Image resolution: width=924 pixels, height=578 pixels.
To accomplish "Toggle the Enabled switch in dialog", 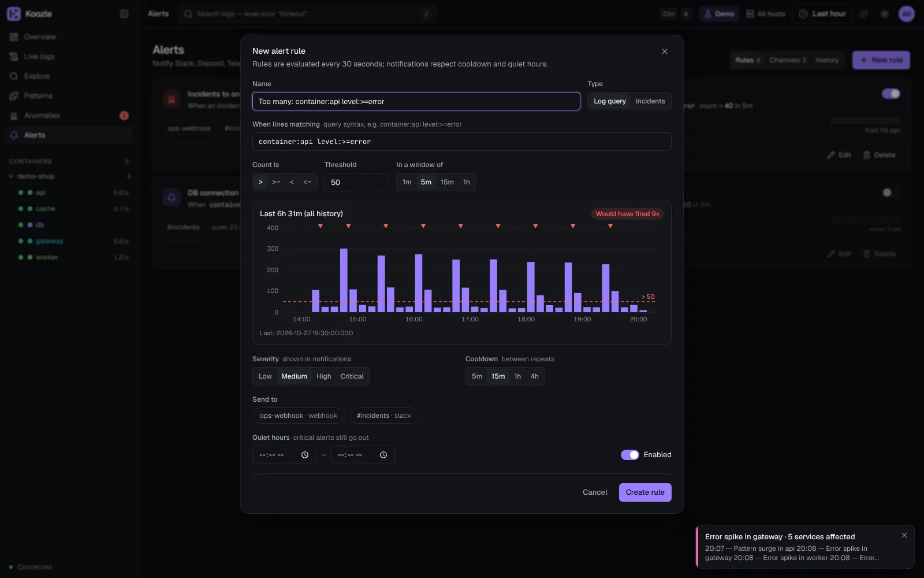I will [630, 455].
